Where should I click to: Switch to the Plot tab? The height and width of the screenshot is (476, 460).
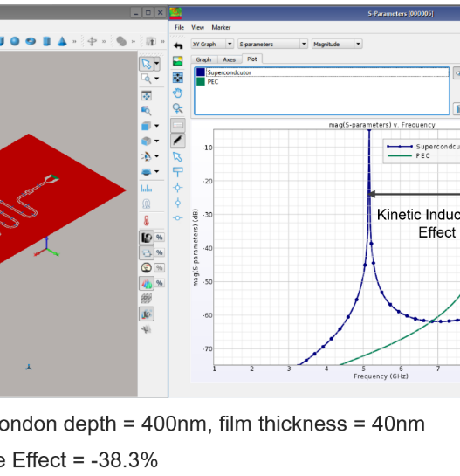pos(252,59)
